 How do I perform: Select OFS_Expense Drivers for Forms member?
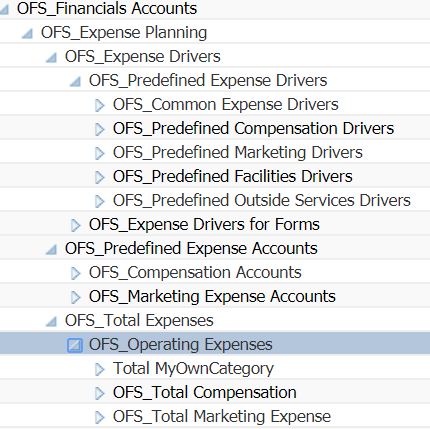(204, 225)
